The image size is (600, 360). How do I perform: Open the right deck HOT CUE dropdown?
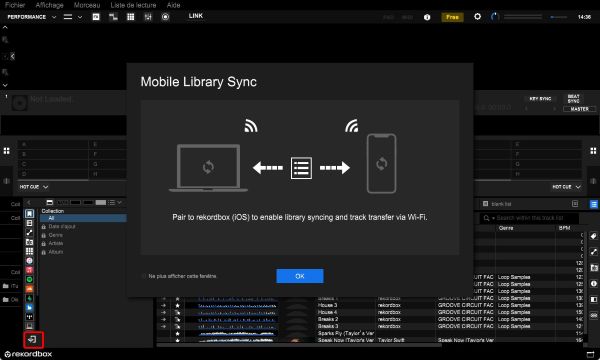[566, 187]
